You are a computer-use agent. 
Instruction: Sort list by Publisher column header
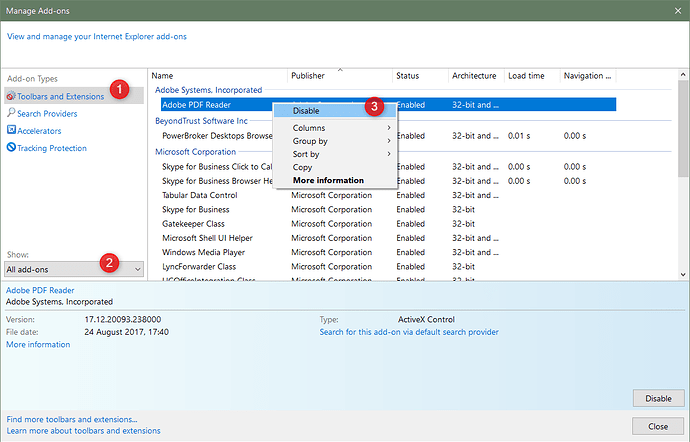click(x=308, y=76)
